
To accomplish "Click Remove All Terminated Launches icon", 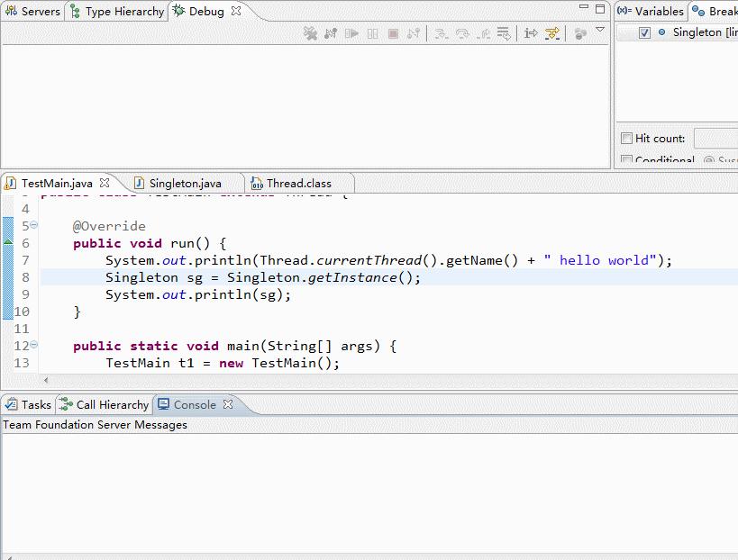I will click(x=310, y=33).
